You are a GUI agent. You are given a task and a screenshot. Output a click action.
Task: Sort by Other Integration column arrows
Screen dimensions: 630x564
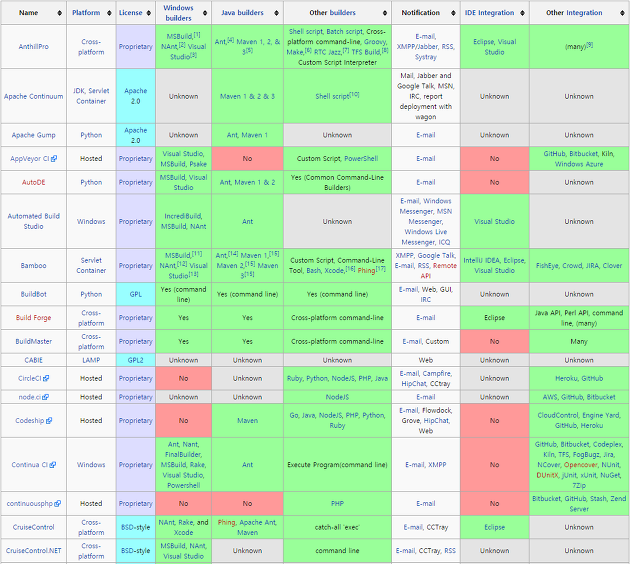(x=622, y=13)
